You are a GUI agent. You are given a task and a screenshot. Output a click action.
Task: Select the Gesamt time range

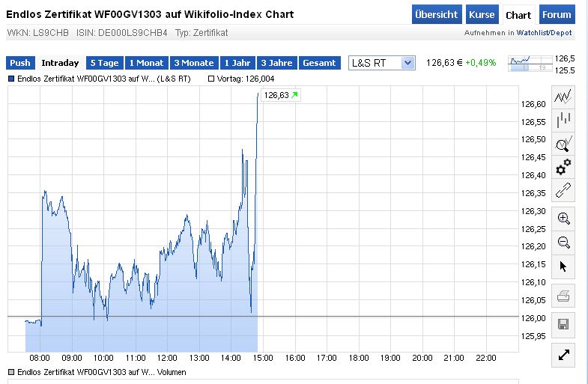(320, 63)
